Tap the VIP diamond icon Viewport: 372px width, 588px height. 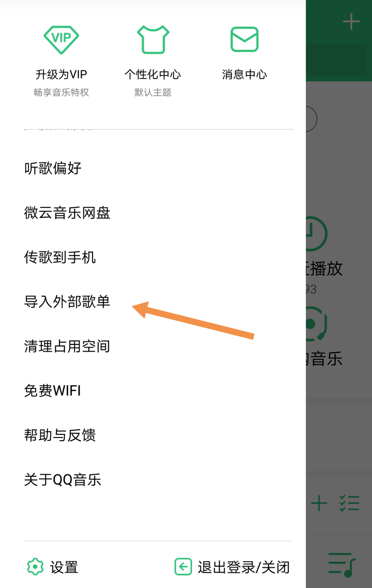click(61, 40)
